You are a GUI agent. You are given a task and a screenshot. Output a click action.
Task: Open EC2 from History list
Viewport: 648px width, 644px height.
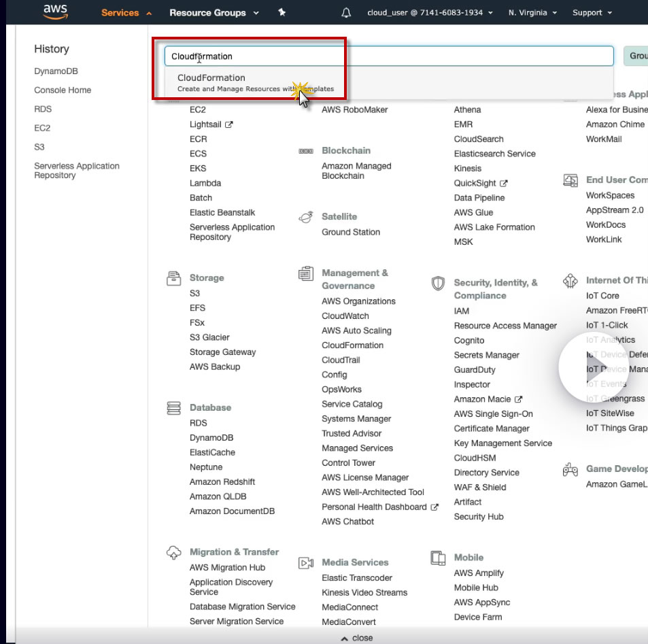point(42,128)
